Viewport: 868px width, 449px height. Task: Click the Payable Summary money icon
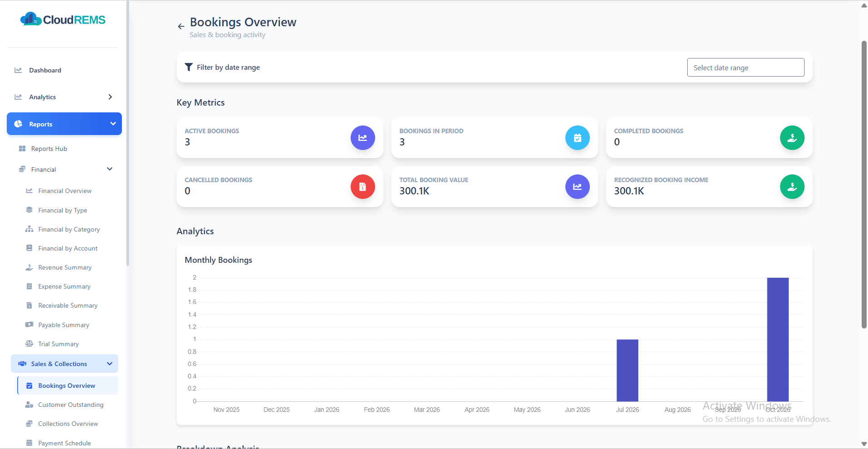[x=29, y=325]
